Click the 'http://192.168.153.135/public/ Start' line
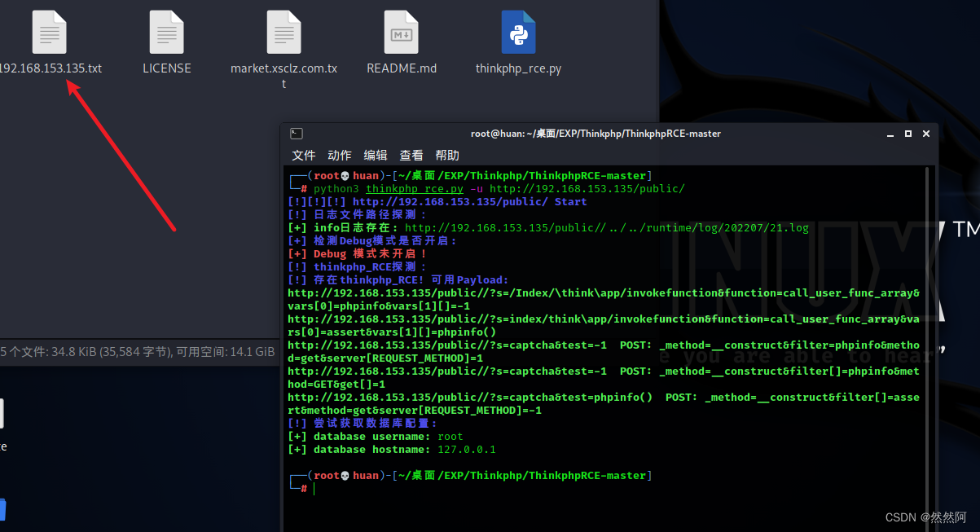Screen dimensions: 980x532 point(437,202)
